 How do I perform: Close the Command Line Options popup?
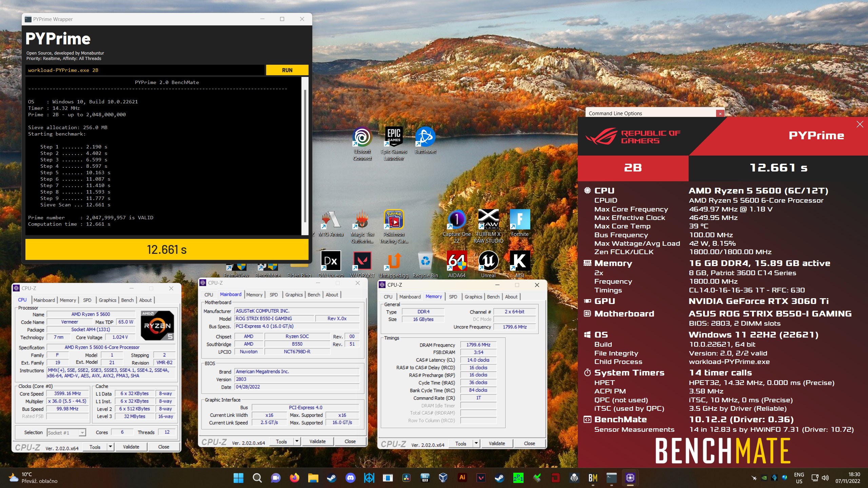click(x=720, y=114)
